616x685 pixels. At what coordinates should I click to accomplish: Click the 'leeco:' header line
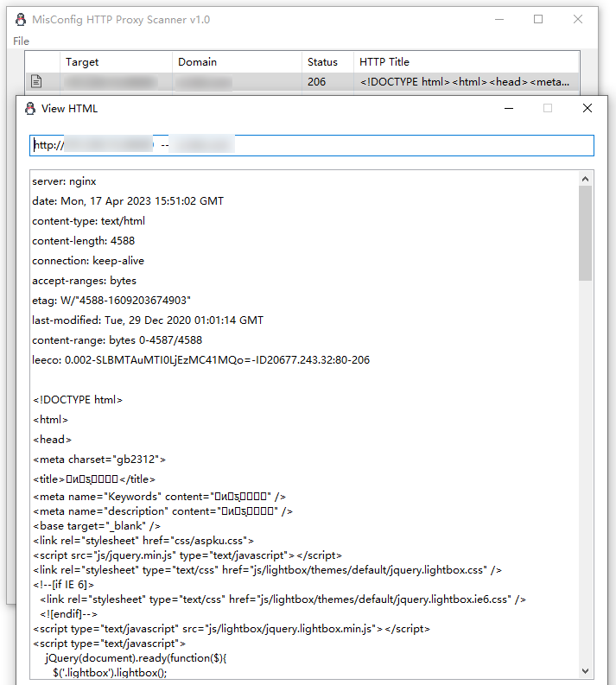pyautogui.click(x=201, y=360)
